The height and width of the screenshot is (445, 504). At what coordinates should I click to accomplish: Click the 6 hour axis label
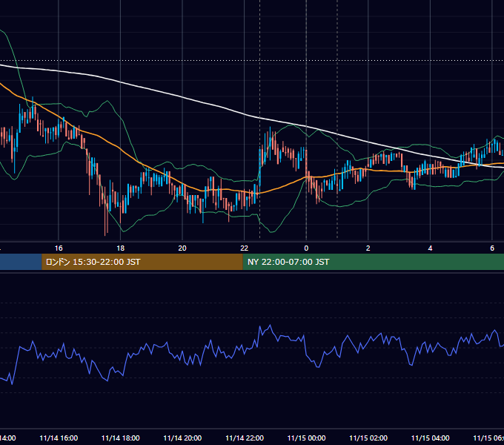click(492, 248)
